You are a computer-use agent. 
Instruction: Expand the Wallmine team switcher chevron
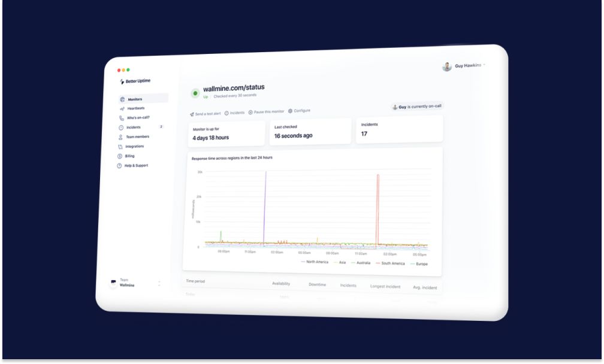click(159, 284)
